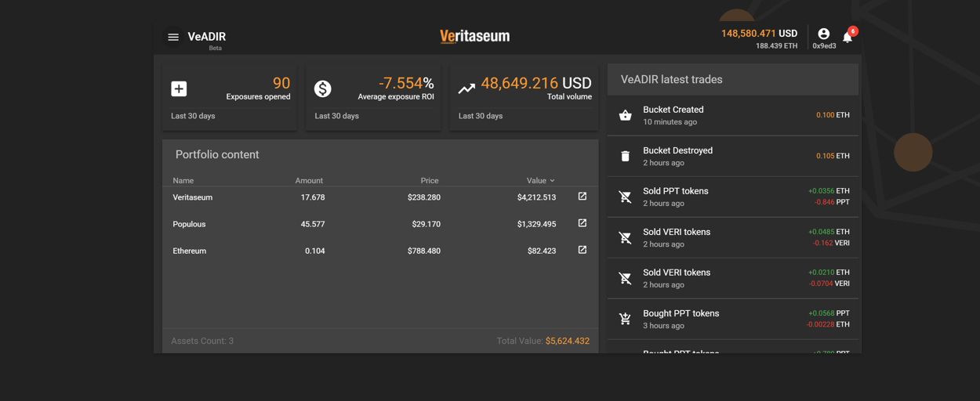Click the -0.0704 VERI trade amount

pos(829,284)
